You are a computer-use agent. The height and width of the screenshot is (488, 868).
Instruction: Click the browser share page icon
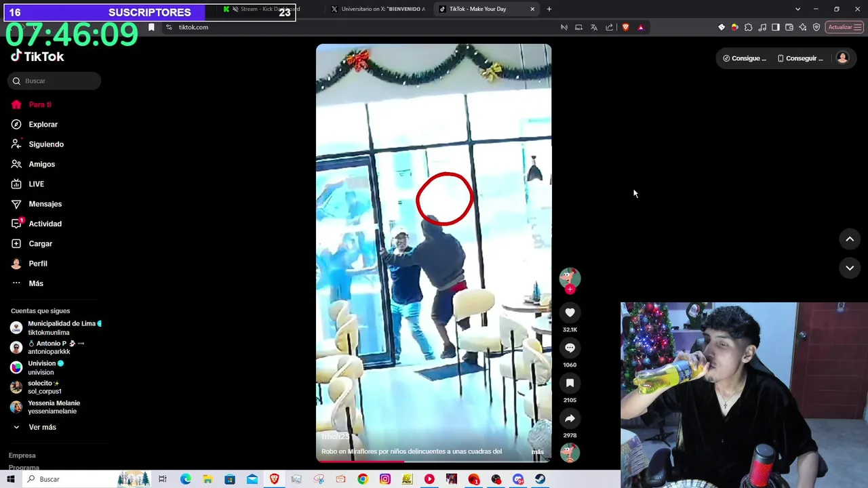click(x=609, y=27)
